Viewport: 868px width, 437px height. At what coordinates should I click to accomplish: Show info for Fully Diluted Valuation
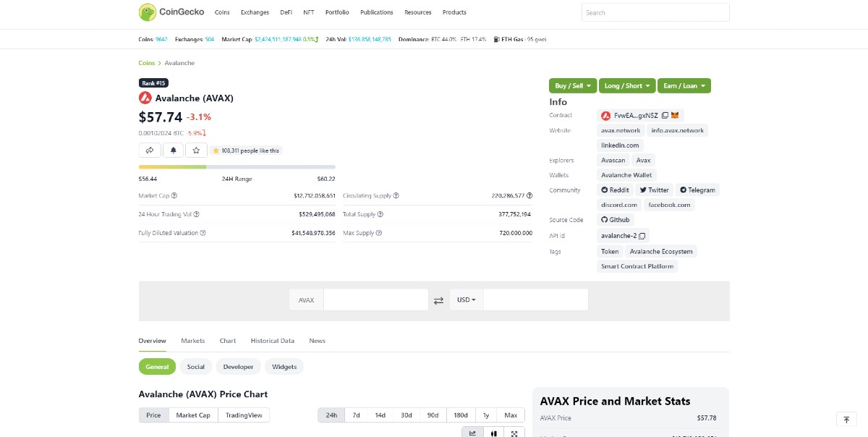point(203,233)
